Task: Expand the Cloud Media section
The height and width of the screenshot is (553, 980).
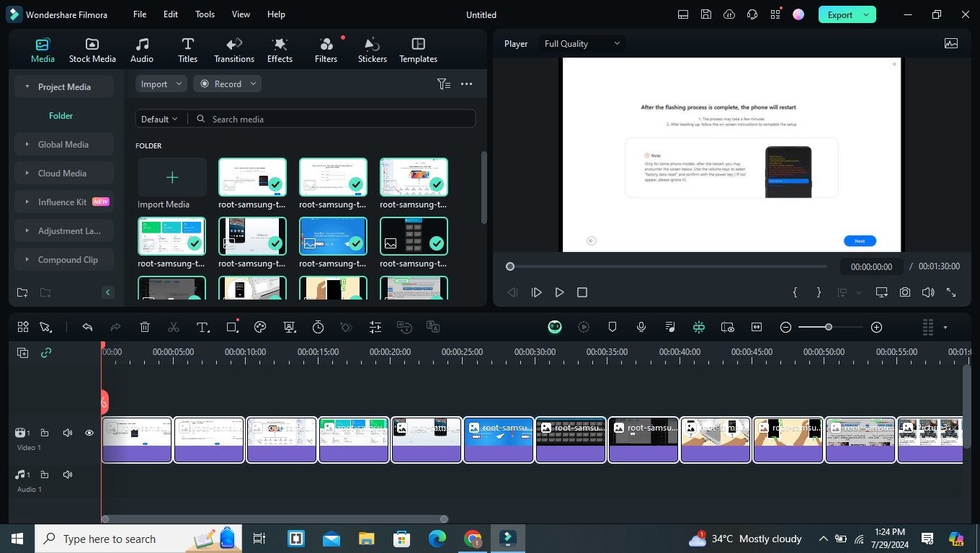Action: pos(63,173)
